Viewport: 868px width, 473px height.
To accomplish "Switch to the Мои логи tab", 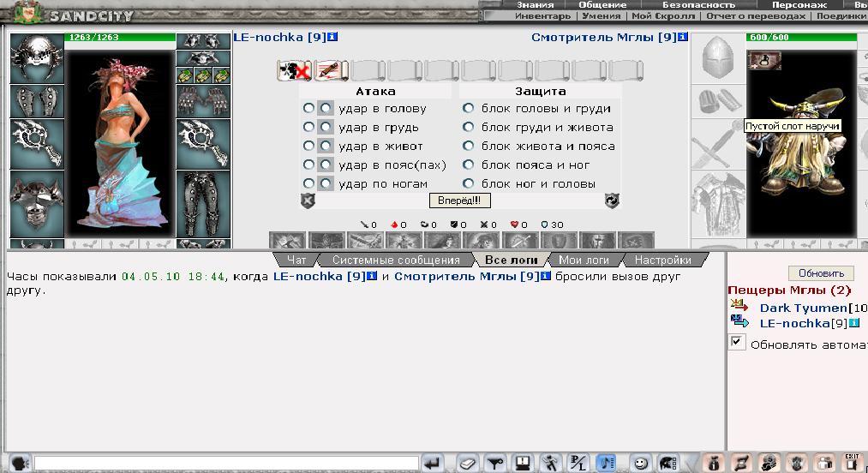I will click(584, 260).
